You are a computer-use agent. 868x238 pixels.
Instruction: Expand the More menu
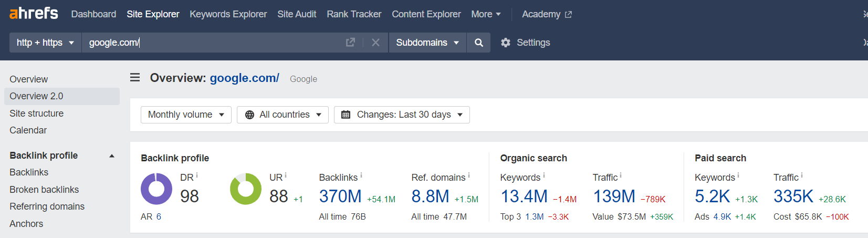[x=486, y=14]
